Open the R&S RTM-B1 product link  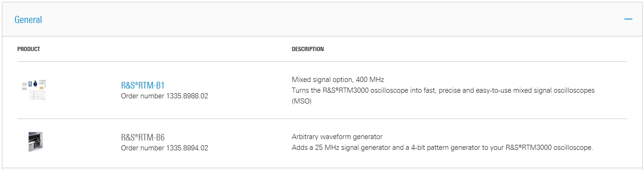[142, 86]
